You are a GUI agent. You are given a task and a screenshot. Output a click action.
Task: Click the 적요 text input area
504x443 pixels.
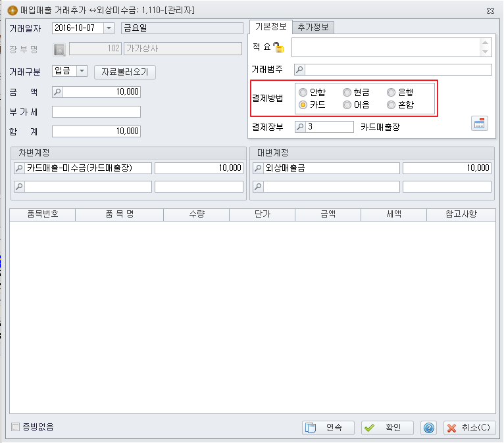(386, 47)
